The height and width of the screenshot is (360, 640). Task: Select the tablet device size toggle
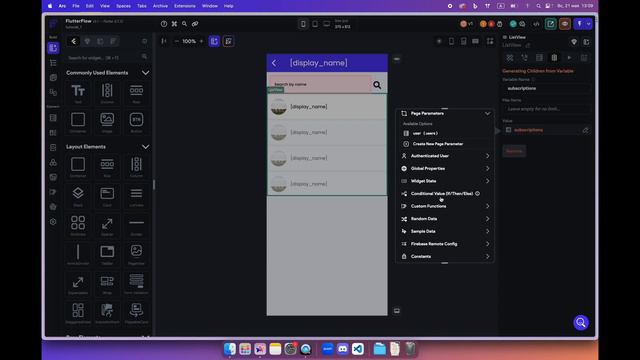(315, 24)
